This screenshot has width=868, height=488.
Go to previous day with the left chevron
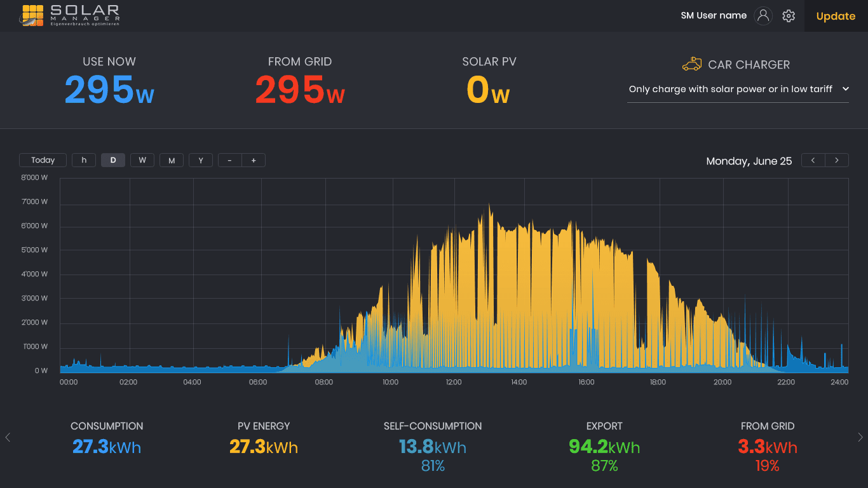pyautogui.click(x=813, y=160)
